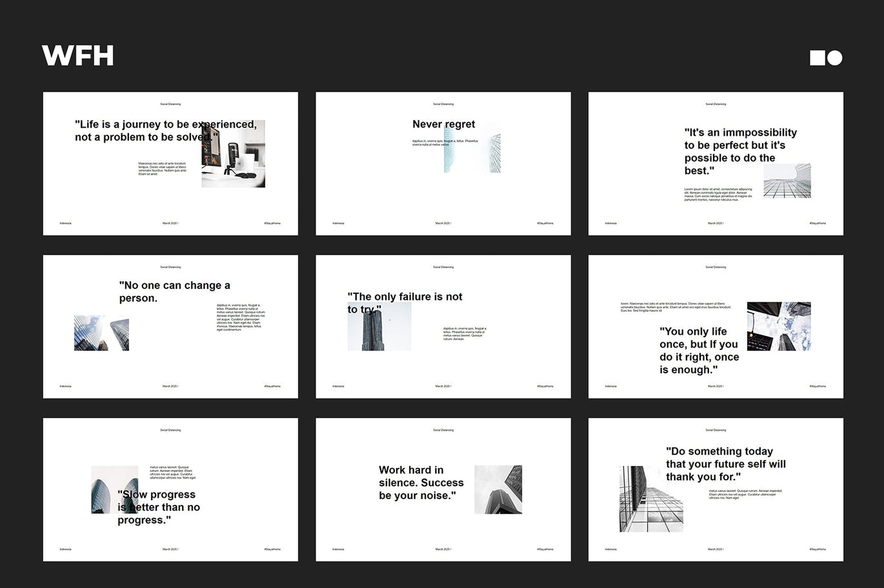Select the glass building photo on the 'Do something today' slide
Viewport: 884px width, 588px height.
tap(650, 499)
